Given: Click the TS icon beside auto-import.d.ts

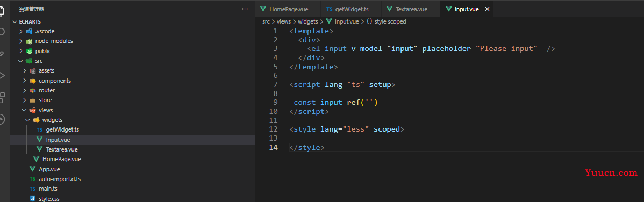Looking at the screenshot, I should coord(32,179).
